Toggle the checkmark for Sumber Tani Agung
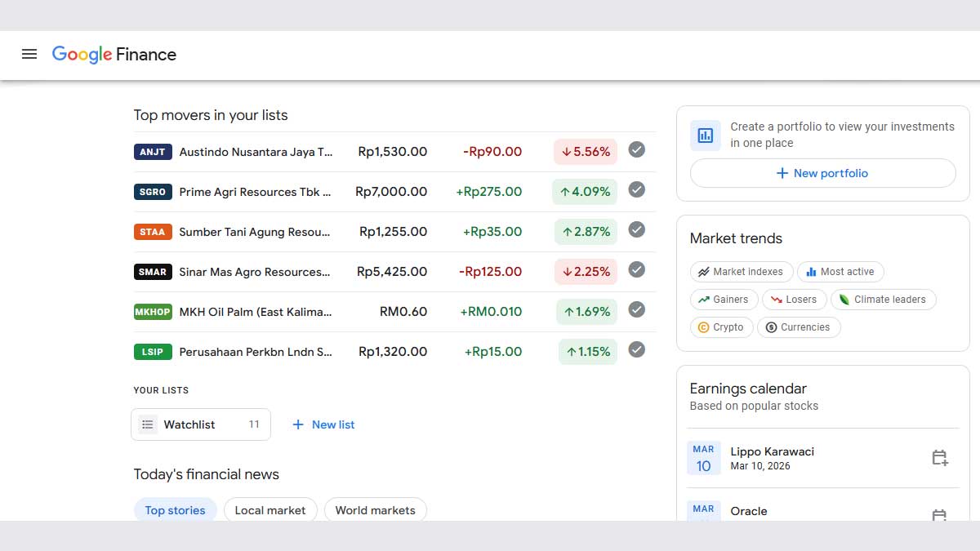Image resolution: width=980 pixels, height=551 pixels. 637,230
